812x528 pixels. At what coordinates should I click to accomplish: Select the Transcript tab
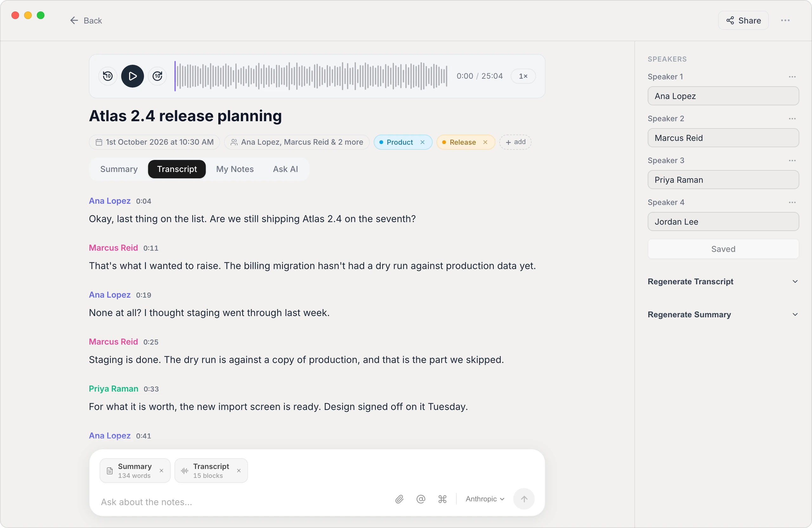coord(177,169)
